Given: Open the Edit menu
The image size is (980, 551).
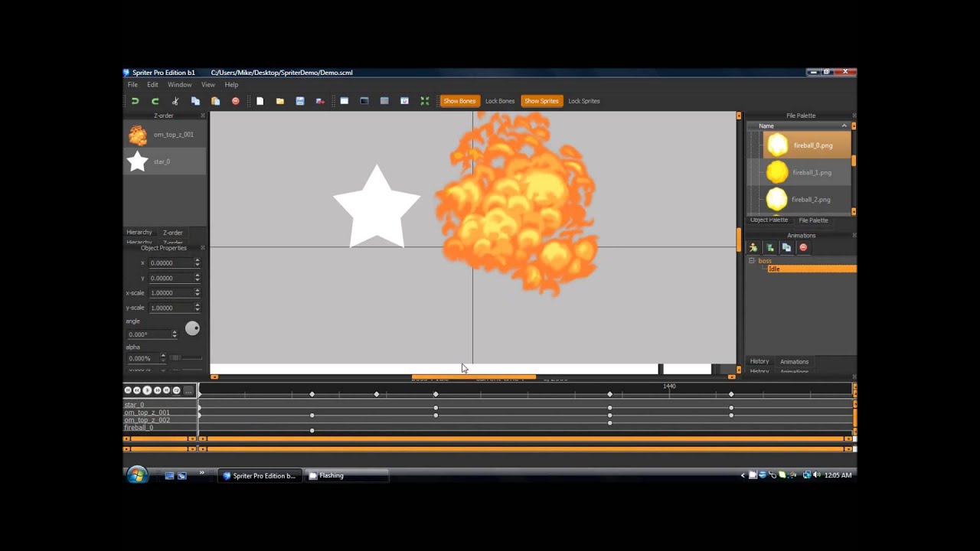Looking at the screenshot, I should [152, 85].
